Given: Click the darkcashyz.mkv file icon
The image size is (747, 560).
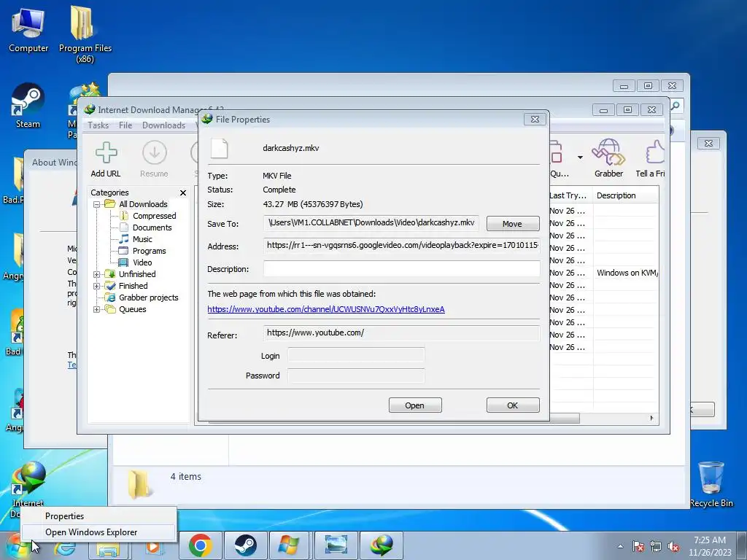Looking at the screenshot, I should [x=219, y=149].
